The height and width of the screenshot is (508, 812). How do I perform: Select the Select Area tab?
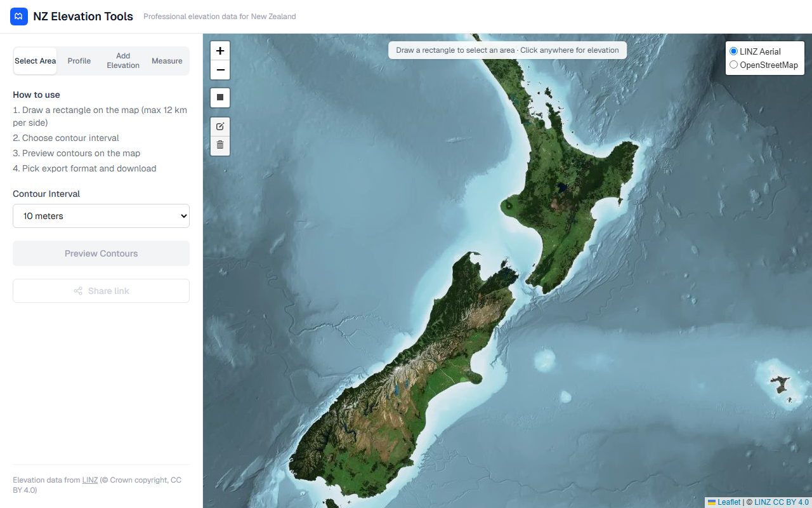pos(35,61)
